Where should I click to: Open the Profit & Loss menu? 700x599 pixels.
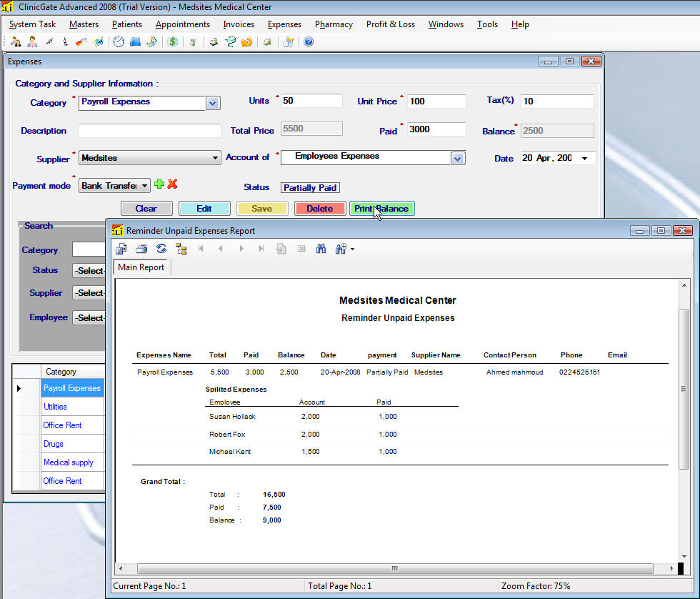click(x=391, y=24)
